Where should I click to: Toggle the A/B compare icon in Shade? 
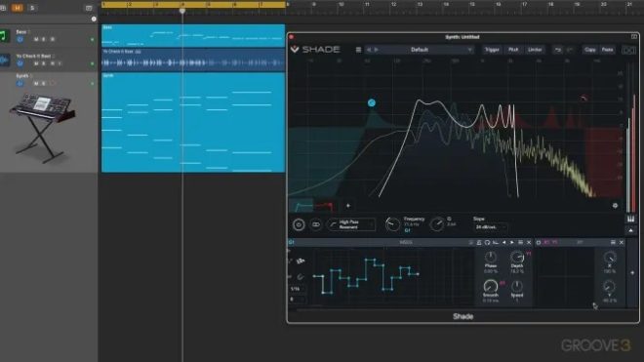pyautogui.click(x=628, y=50)
